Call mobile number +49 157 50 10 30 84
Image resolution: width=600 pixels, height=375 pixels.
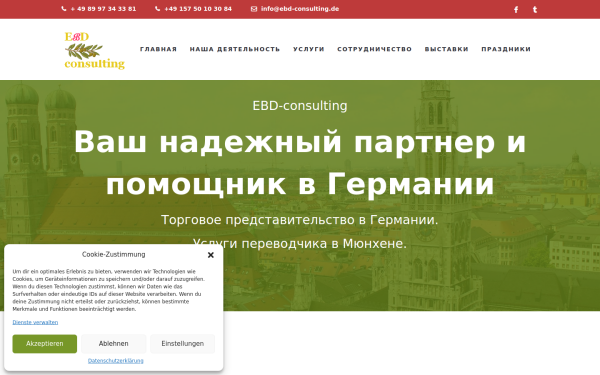(x=194, y=9)
